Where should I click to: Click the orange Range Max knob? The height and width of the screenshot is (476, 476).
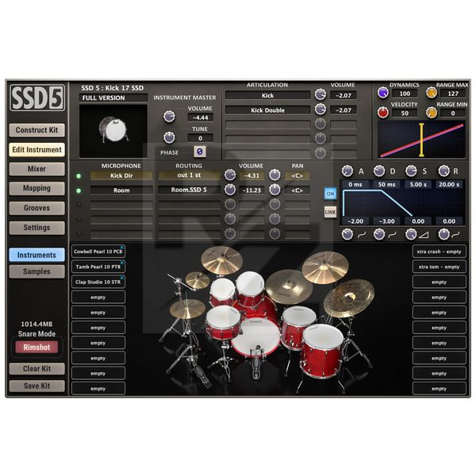click(x=432, y=93)
